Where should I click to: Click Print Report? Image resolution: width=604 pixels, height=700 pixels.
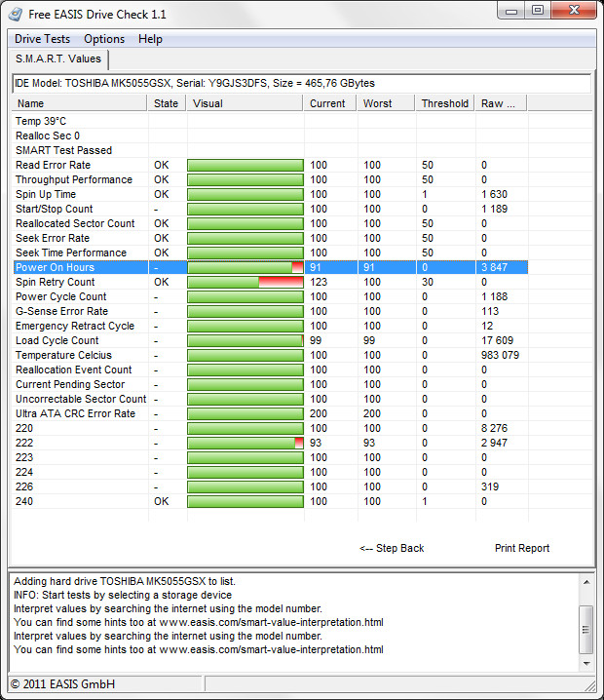522,548
